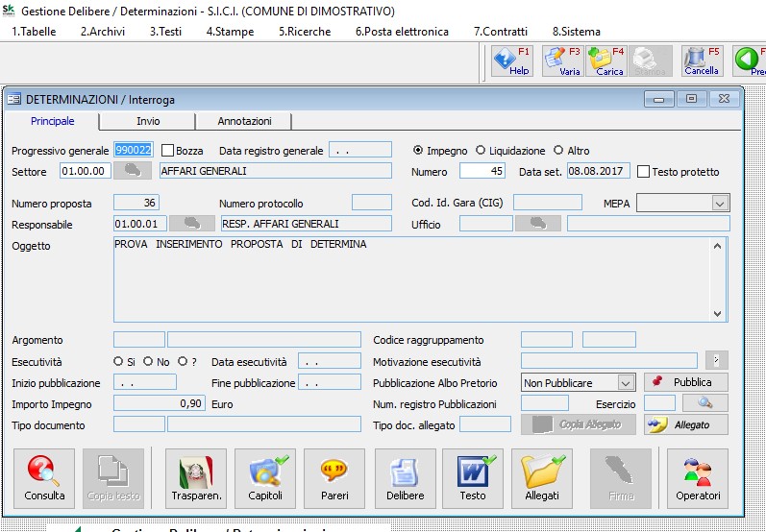The width and height of the screenshot is (766, 532).
Task: Click the Pubblica pushpin button
Action: (686, 382)
